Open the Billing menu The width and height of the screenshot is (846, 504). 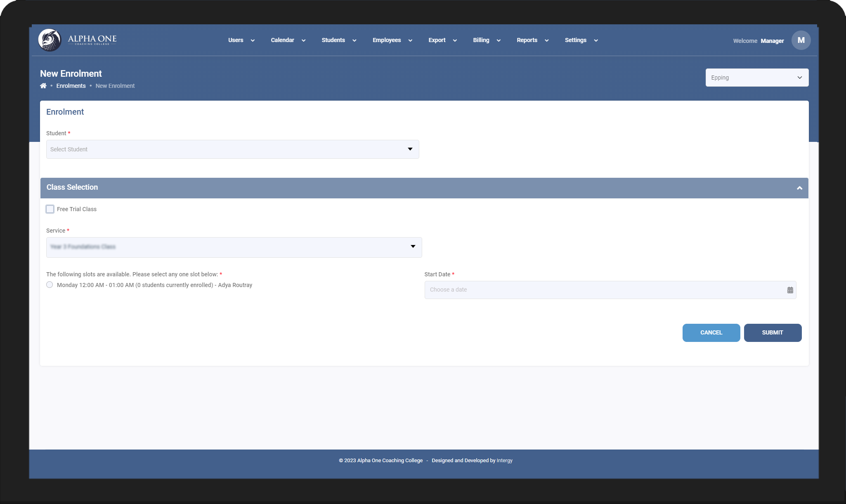tap(487, 40)
